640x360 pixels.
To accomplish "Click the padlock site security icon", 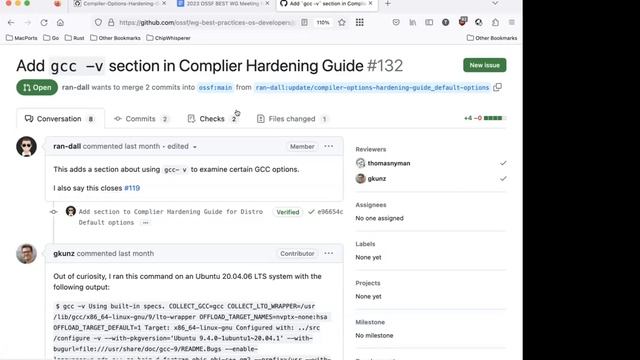I will (111, 22).
